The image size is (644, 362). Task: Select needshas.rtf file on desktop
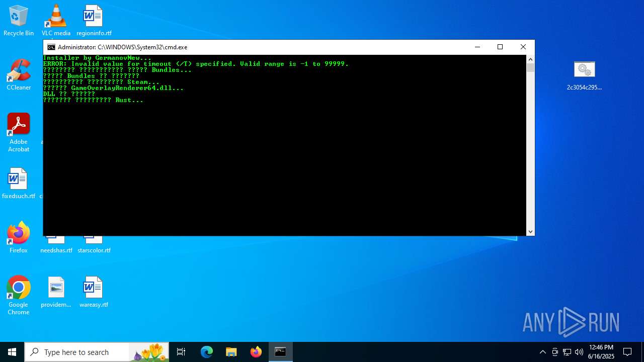(x=56, y=246)
